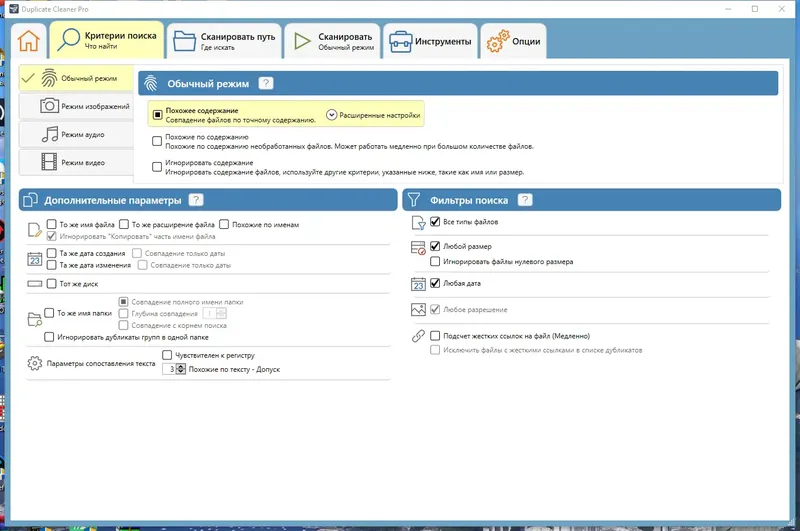This screenshot has width=800, height=531.
Task: Enable Игнорировать содержание option
Action: coord(157,167)
